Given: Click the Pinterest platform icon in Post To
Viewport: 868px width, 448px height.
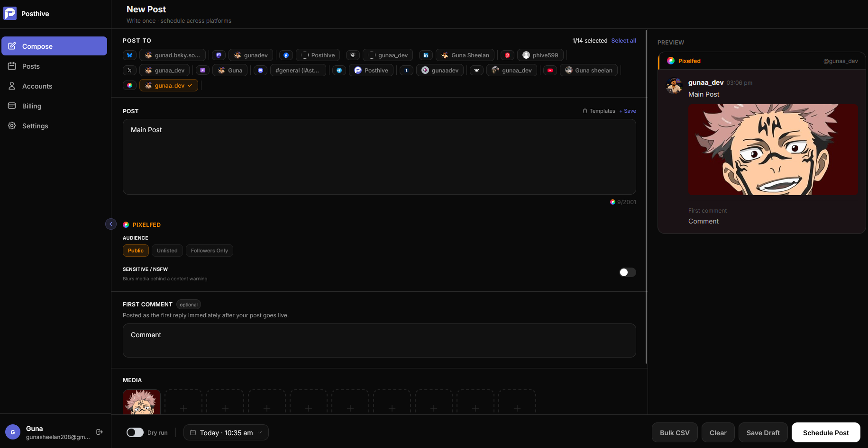Looking at the screenshot, I should (507, 55).
